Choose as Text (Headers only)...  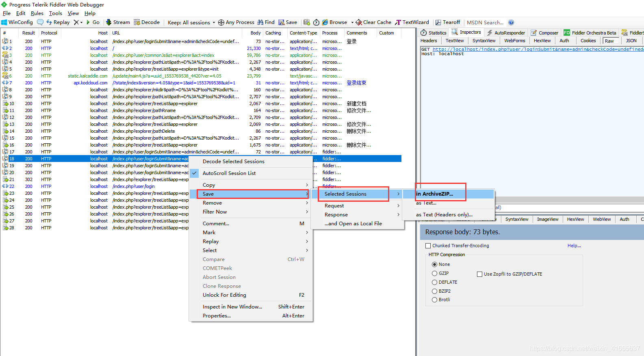pos(449,214)
